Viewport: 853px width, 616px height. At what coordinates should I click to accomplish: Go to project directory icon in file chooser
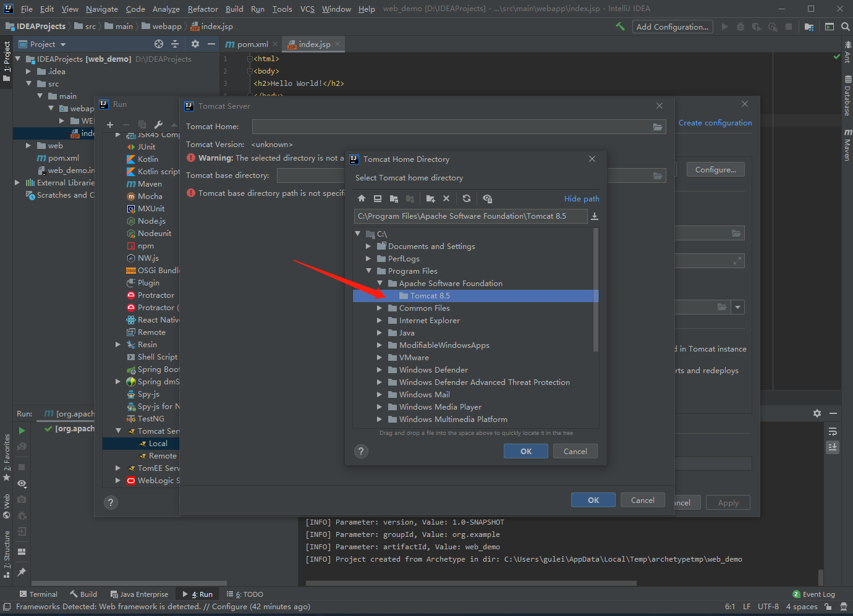pos(394,198)
